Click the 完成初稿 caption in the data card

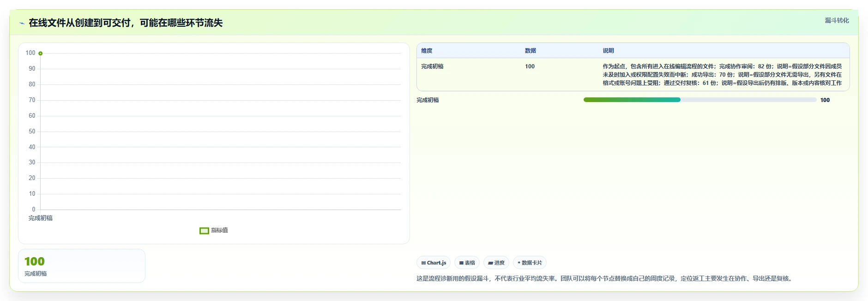coord(36,274)
